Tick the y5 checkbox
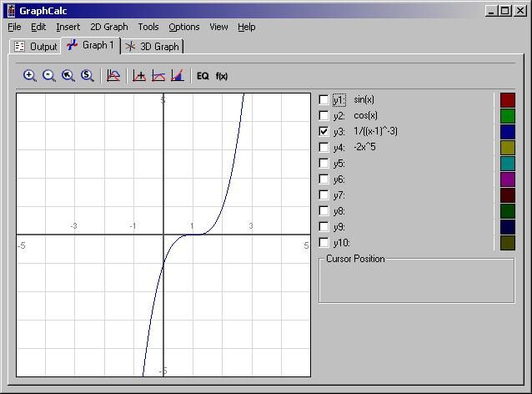 point(324,164)
